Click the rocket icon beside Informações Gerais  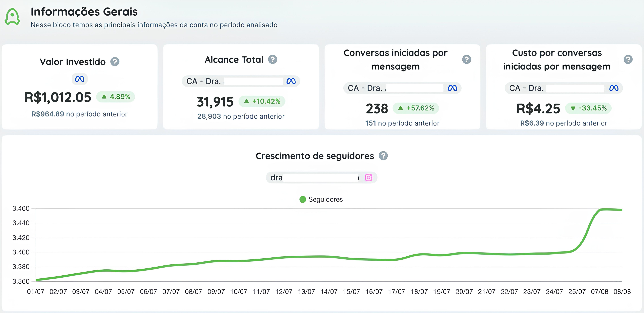(12, 16)
